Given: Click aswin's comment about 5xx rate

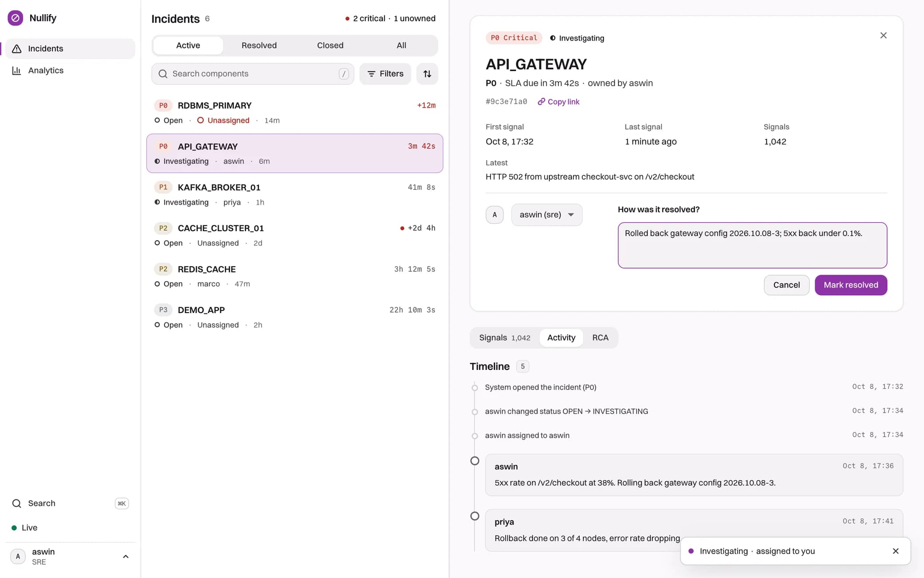Looking at the screenshot, I should [694, 475].
